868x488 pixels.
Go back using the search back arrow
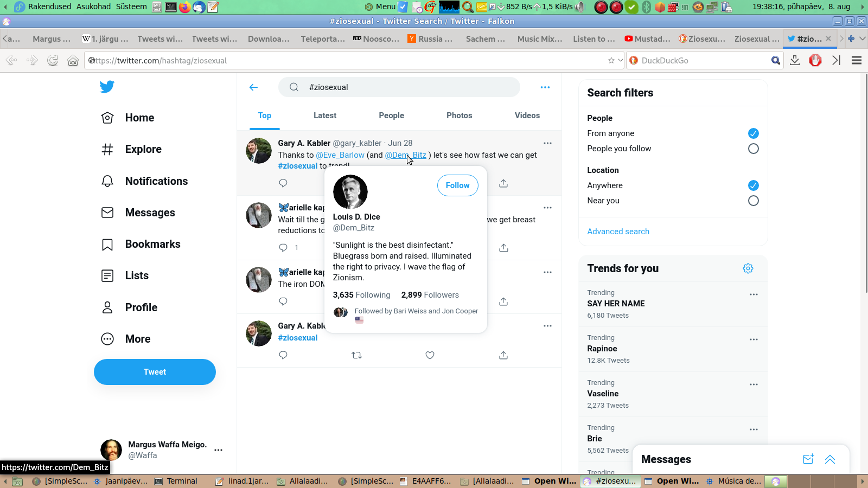(253, 87)
